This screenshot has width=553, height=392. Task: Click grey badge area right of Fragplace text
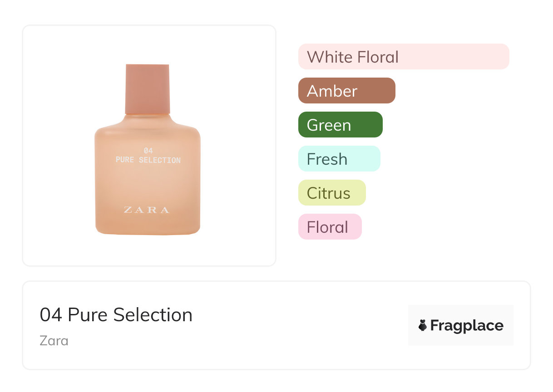(509, 325)
